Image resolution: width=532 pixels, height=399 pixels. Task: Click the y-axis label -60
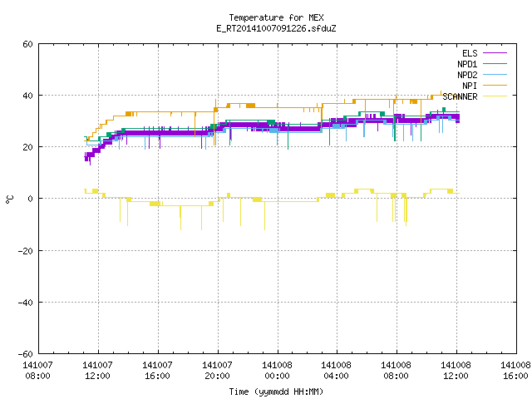pos(26,354)
